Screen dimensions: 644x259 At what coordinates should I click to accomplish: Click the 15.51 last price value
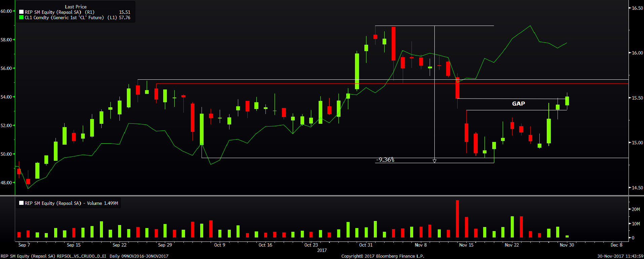[124, 12]
